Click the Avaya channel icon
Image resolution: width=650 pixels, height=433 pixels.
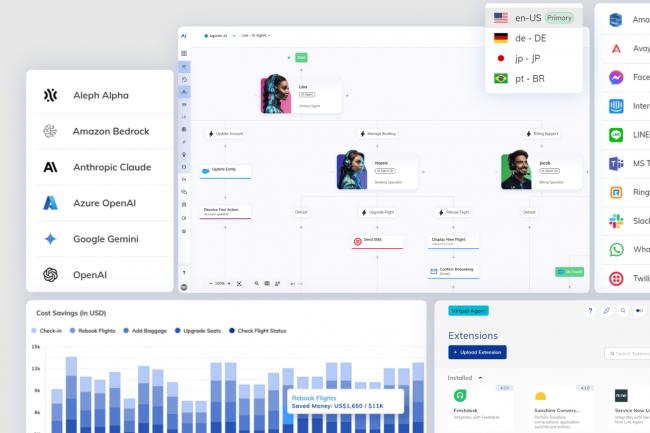[x=616, y=49]
